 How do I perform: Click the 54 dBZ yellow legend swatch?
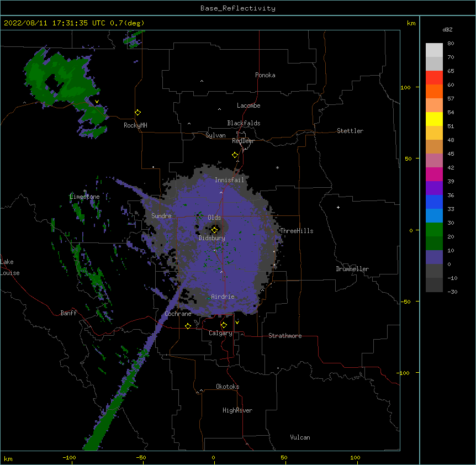coord(434,119)
